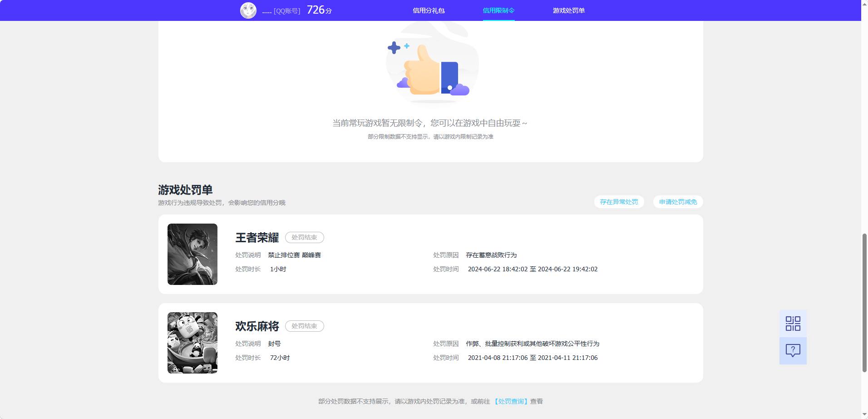868x419 pixels.
Task: Click the 部分限制数据不支持显示 note
Action: [x=430, y=136]
